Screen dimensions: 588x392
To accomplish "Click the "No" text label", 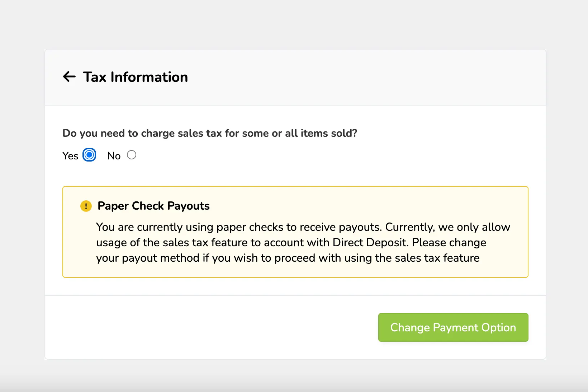I will pos(114,156).
